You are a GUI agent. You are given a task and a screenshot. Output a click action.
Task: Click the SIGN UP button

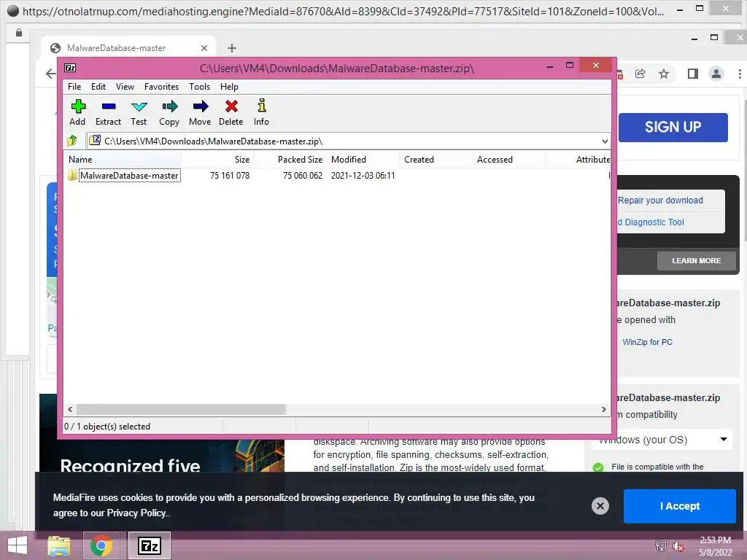point(673,127)
